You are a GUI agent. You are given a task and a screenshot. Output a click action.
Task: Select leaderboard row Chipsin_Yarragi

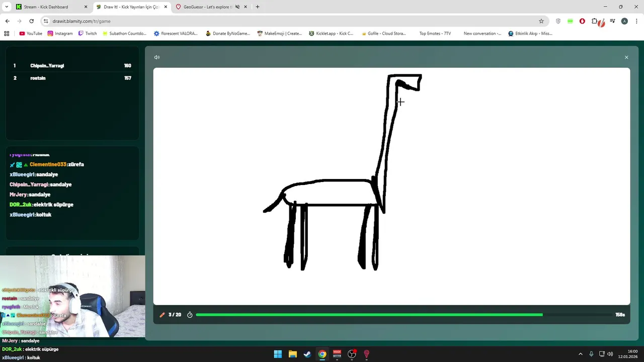pos(72,66)
